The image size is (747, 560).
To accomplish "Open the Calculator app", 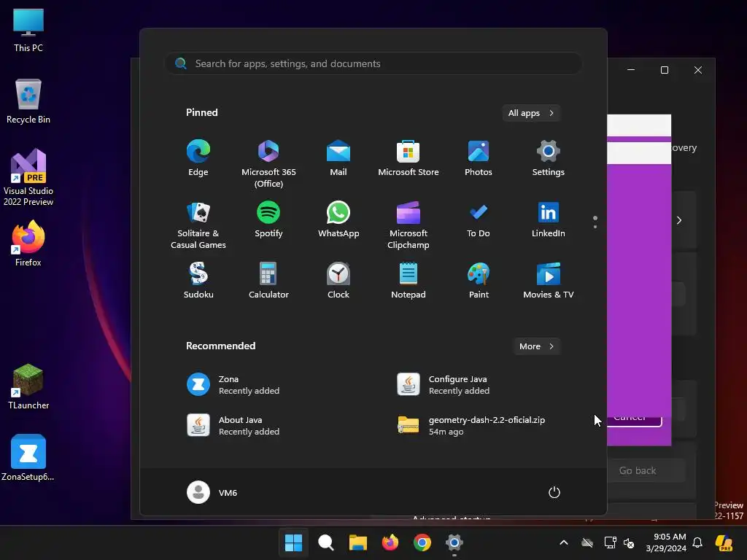I will point(268,281).
